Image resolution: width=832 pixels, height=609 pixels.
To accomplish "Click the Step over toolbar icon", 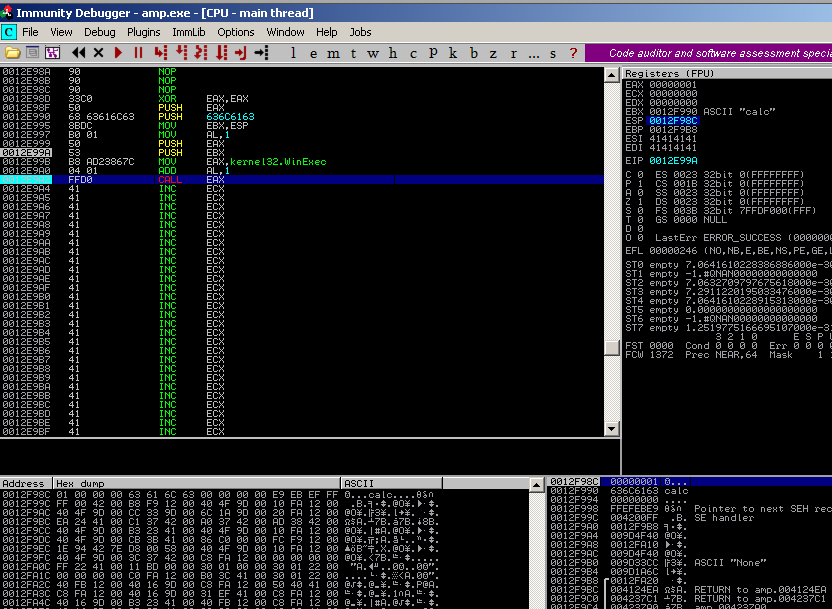I will [181, 53].
